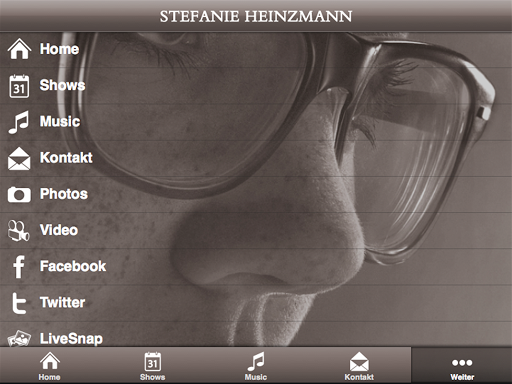Tap the Home house icon in bottom tab bar
This screenshot has width=512, height=384.
[x=50, y=361]
